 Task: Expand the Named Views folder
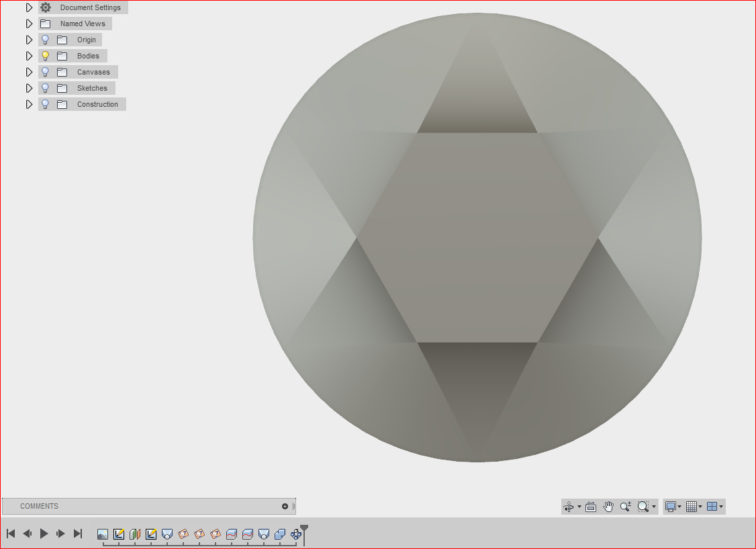click(29, 24)
